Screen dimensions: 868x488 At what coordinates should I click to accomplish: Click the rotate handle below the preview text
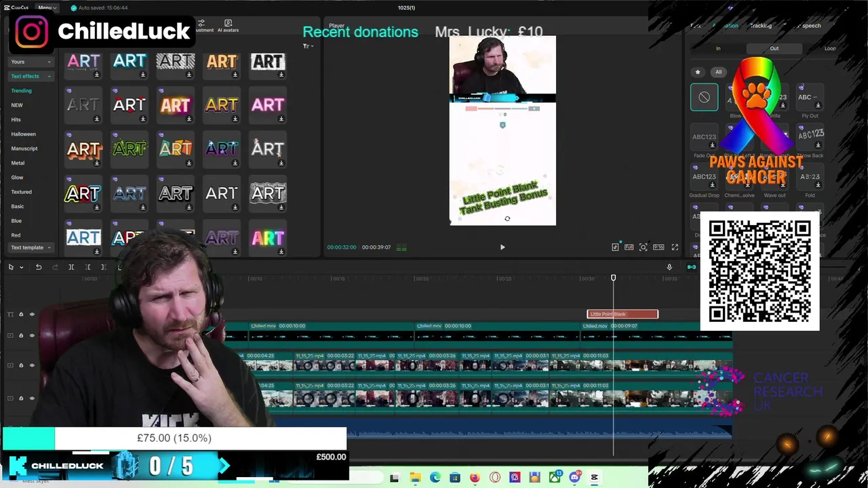tap(507, 219)
